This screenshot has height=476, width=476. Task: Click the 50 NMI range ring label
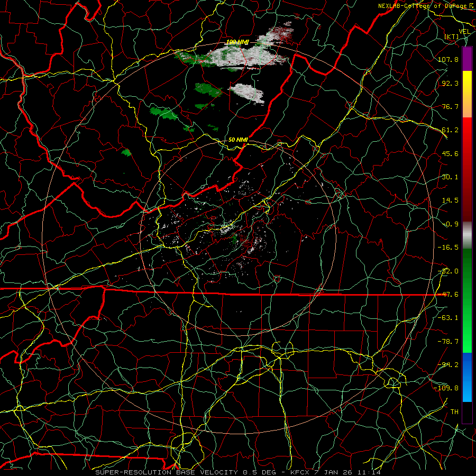tap(238, 140)
